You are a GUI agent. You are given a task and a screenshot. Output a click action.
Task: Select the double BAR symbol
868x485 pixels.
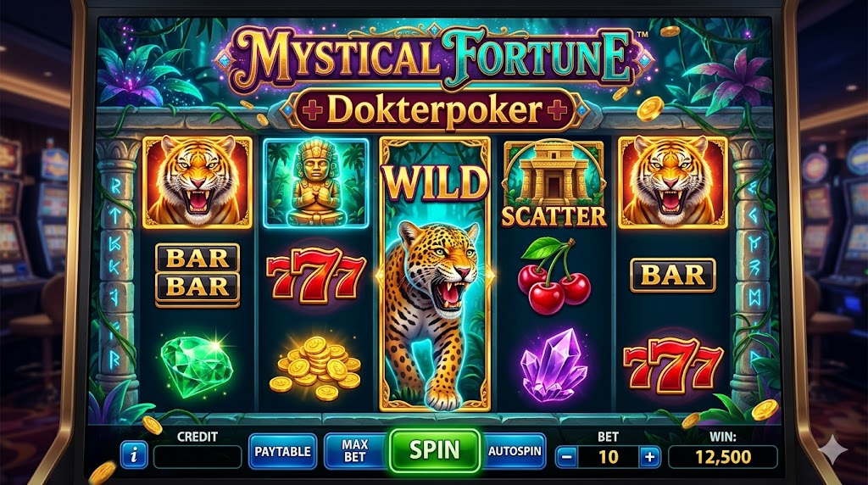point(197,276)
